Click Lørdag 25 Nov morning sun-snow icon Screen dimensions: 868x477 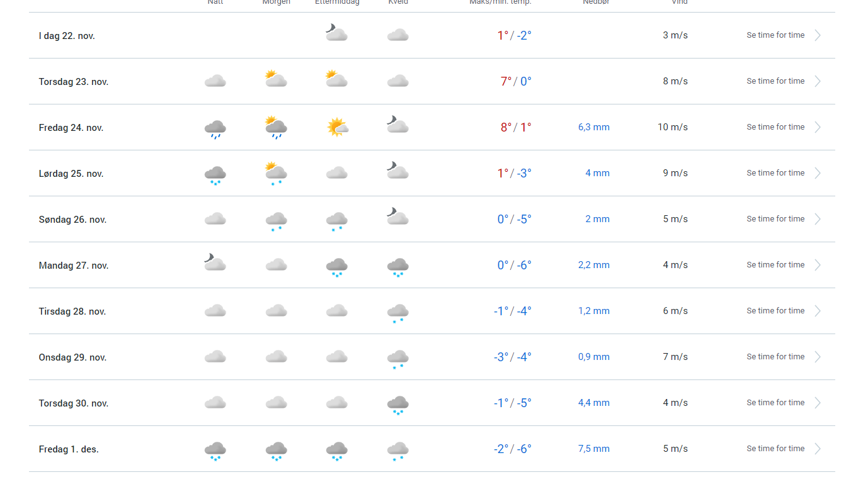pyautogui.click(x=276, y=173)
